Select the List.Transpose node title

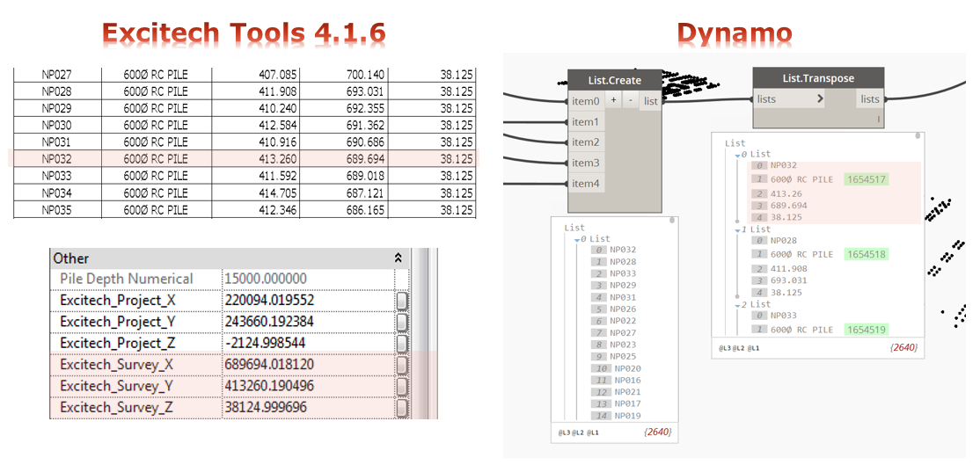(818, 78)
